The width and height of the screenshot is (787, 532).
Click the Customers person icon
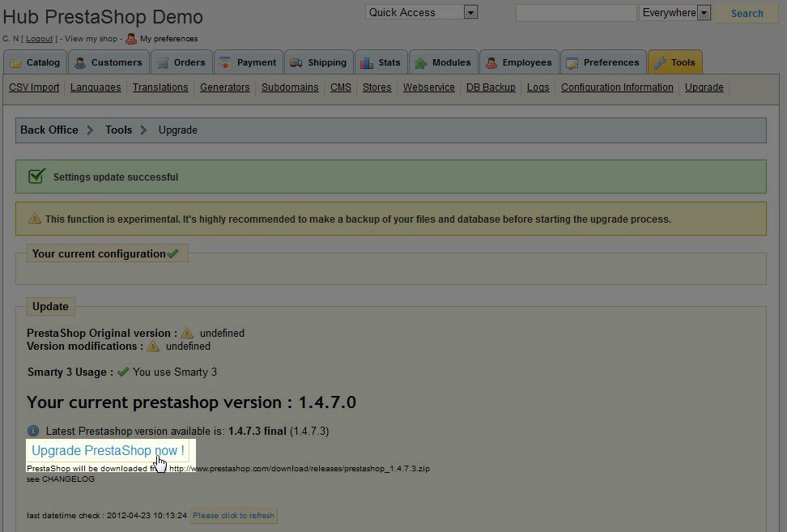point(80,62)
